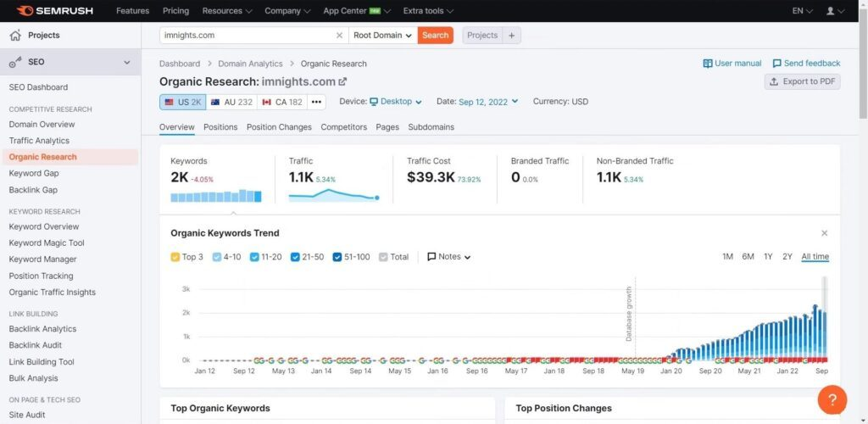
Task: Set chart range to 6M
Action: [x=748, y=256]
